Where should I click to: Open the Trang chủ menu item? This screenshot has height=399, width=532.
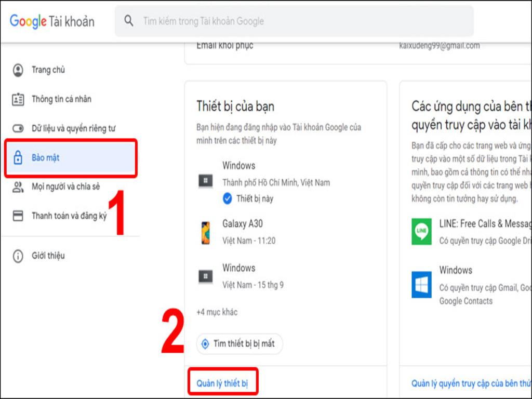click(x=48, y=70)
